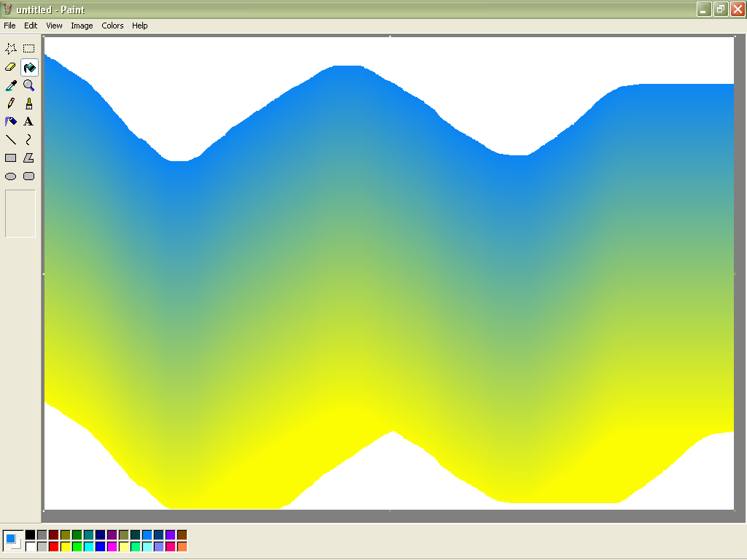Pick the Eraser tool

[x=11, y=67]
